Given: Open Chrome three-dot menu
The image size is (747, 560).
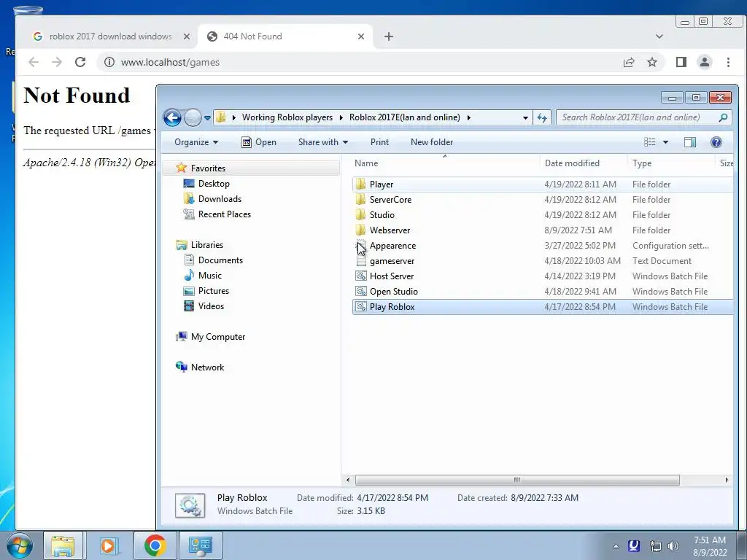Looking at the screenshot, I should click(728, 62).
